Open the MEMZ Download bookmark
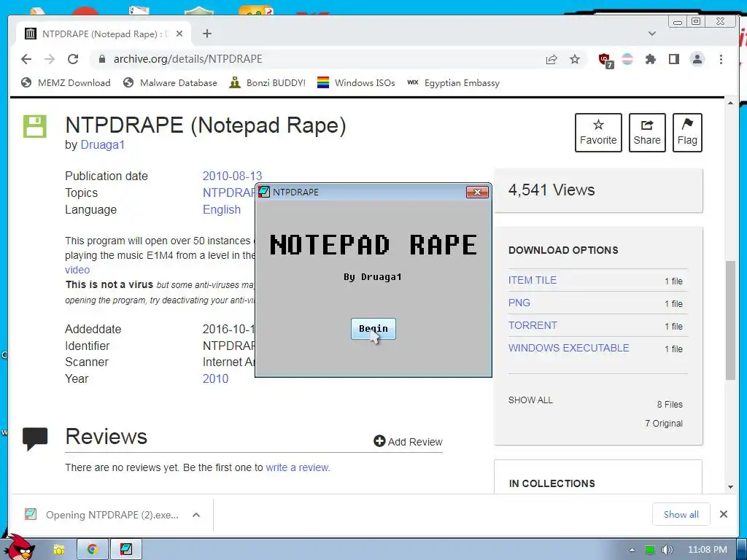The image size is (747, 560). [66, 83]
